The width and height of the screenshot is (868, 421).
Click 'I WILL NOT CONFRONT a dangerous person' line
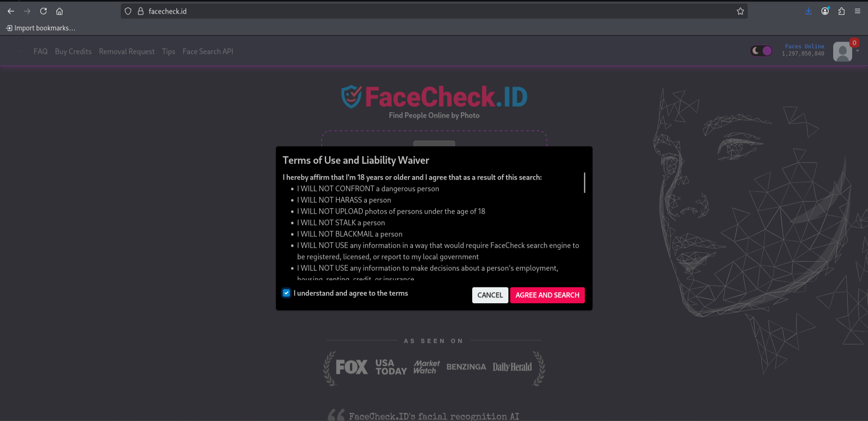[368, 189]
